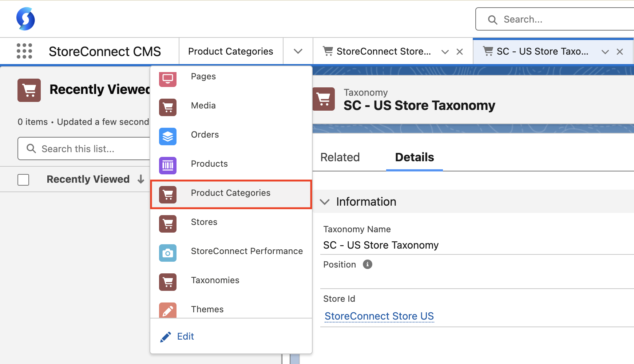Screen dimensions: 634x364
Task: Click the Position info icon
Action: click(x=368, y=264)
